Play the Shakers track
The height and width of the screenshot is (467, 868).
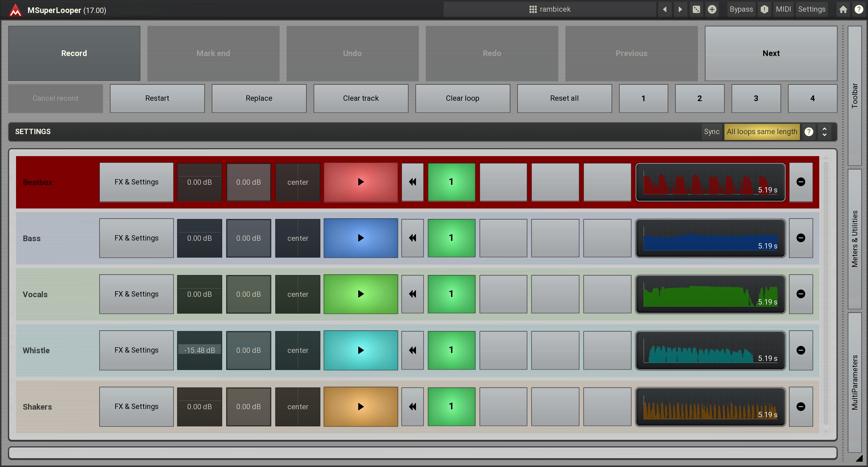click(x=361, y=406)
